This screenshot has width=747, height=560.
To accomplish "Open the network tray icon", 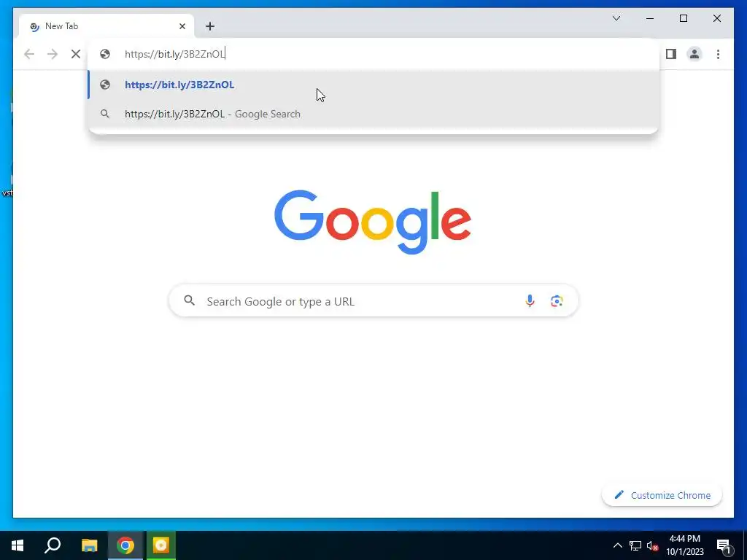I will [635, 545].
